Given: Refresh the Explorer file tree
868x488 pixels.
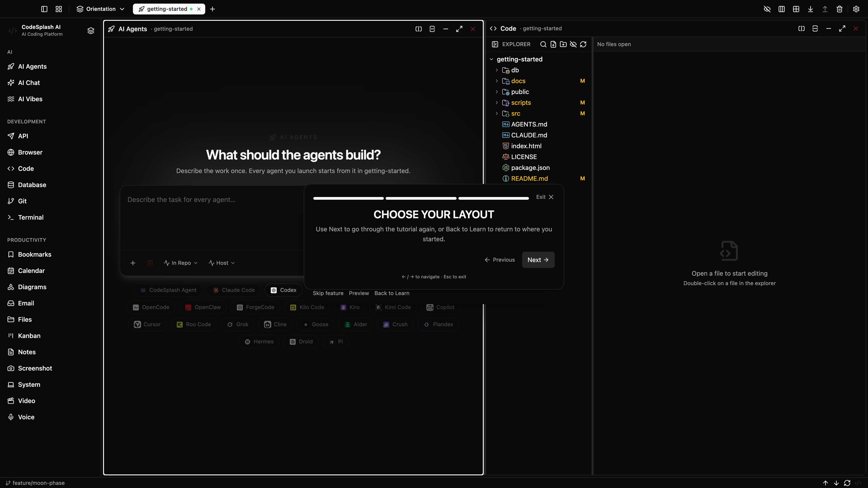Looking at the screenshot, I should tap(583, 45).
